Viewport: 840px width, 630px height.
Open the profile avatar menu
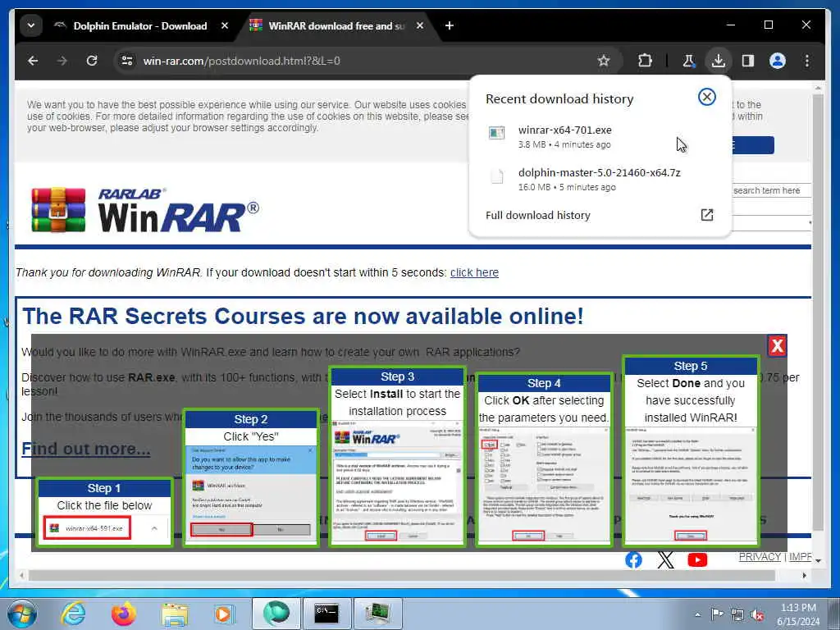[x=778, y=61]
